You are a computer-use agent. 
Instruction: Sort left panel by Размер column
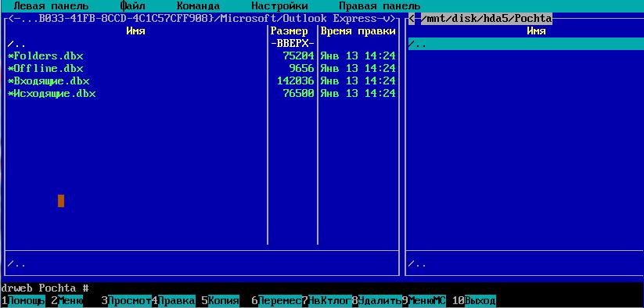(290, 31)
